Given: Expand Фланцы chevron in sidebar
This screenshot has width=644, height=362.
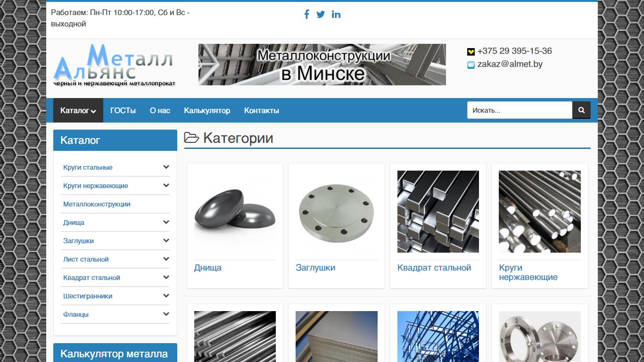Looking at the screenshot, I should pyautogui.click(x=166, y=314).
